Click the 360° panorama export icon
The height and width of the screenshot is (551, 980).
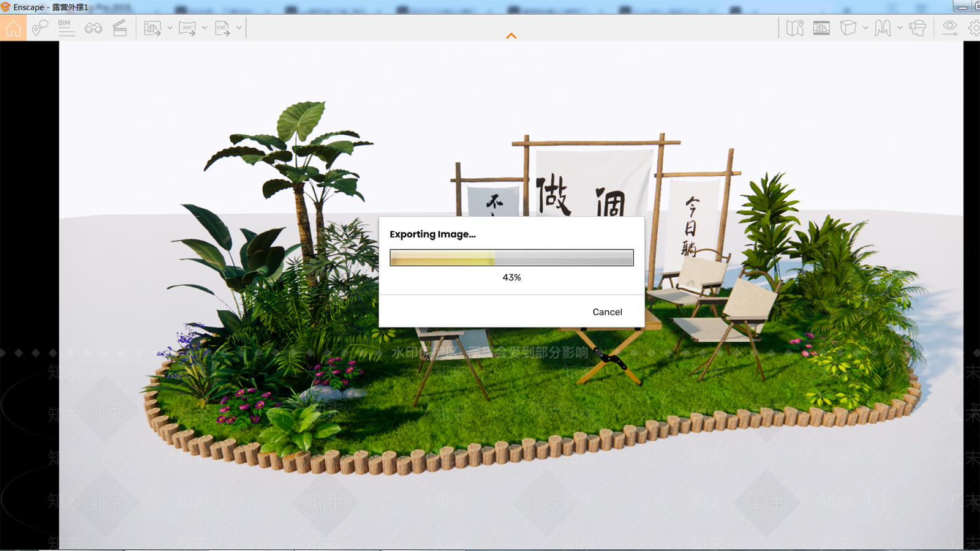click(x=187, y=28)
